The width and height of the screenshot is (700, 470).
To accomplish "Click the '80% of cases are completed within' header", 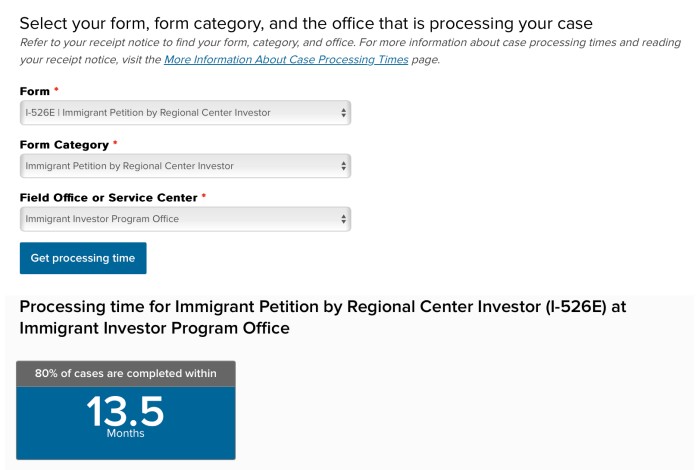I will pyautogui.click(x=125, y=374).
